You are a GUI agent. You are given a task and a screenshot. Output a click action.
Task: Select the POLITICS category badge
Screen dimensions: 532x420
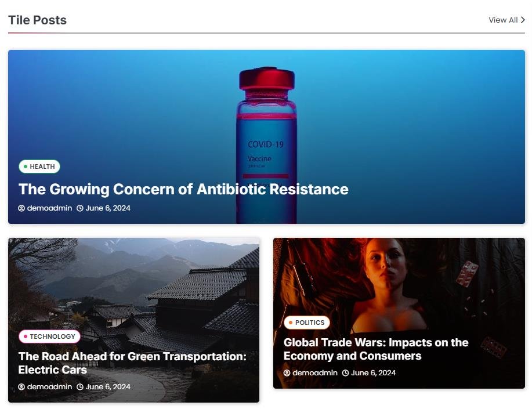(307, 323)
